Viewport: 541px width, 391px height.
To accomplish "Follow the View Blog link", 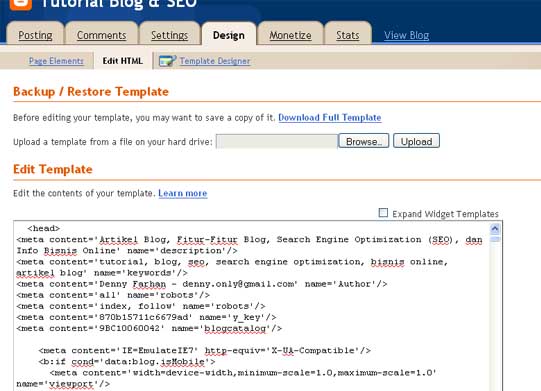I will (x=406, y=35).
